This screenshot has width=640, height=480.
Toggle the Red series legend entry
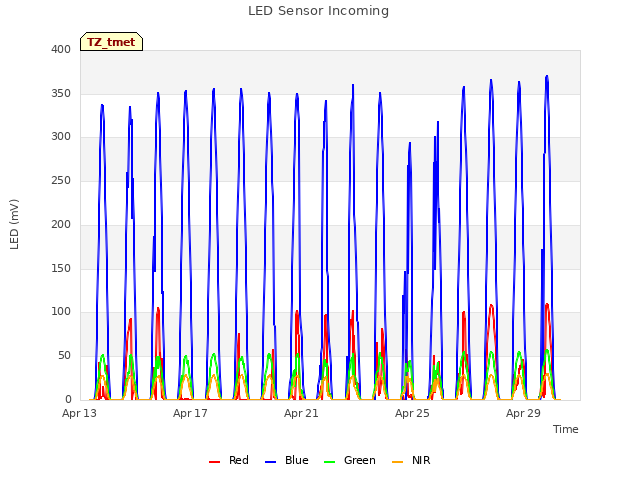click(229, 460)
